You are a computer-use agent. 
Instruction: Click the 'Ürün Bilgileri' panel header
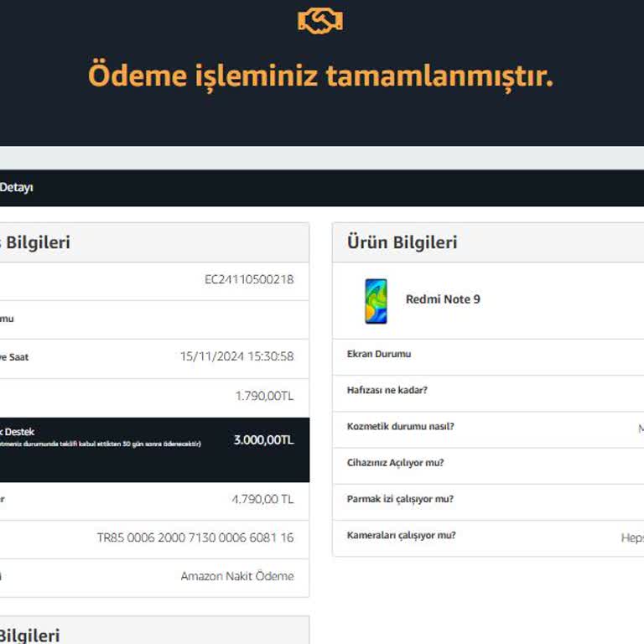(x=488, y=242)
